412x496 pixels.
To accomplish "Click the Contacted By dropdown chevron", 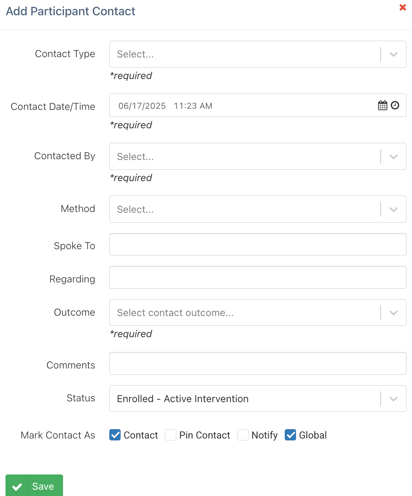I will click(x=394, y=157).
